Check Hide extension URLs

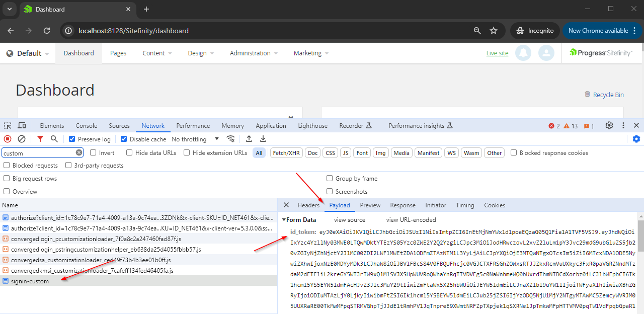pos(187,152)
